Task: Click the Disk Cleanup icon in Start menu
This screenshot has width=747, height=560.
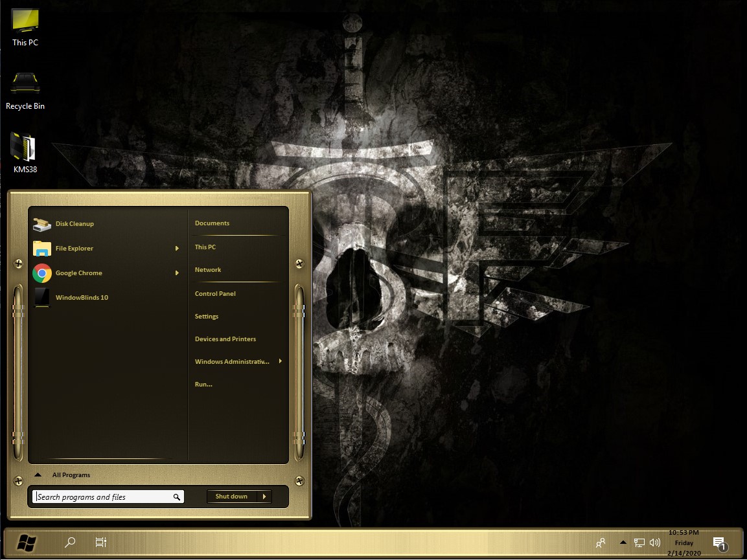Action: point(42,224)
